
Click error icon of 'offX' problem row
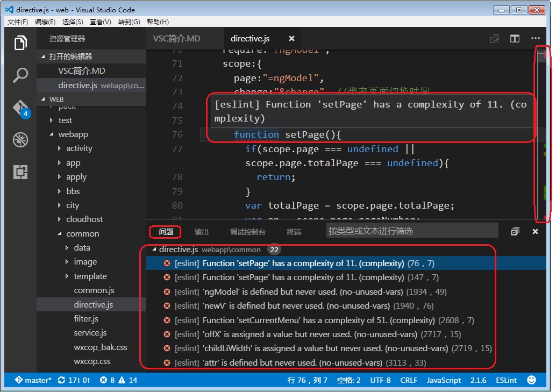click(x=167, y=334)
